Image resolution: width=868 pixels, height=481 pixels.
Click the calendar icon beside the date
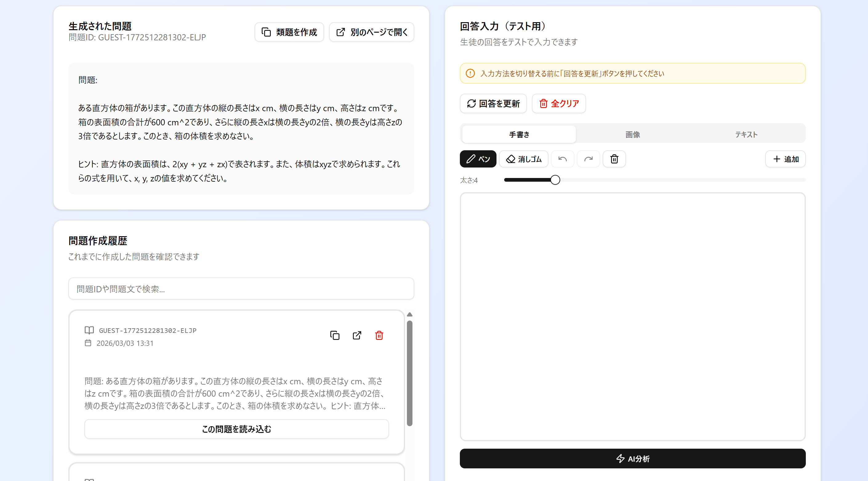coord(88,343)
